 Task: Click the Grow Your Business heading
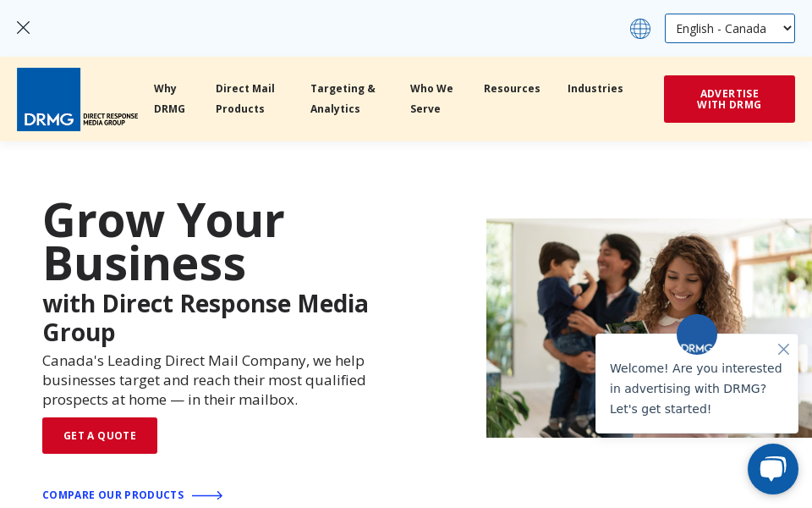(x=163, y=241)
